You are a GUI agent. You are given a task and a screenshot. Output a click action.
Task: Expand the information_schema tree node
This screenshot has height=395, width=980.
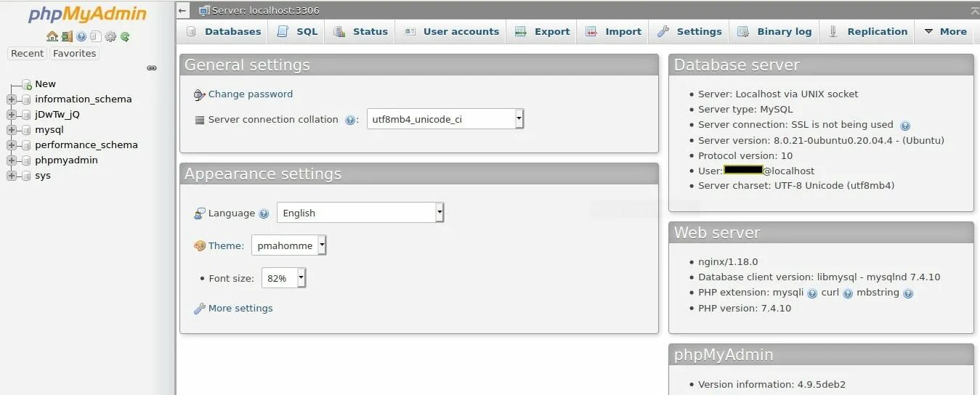click(12, 99)
